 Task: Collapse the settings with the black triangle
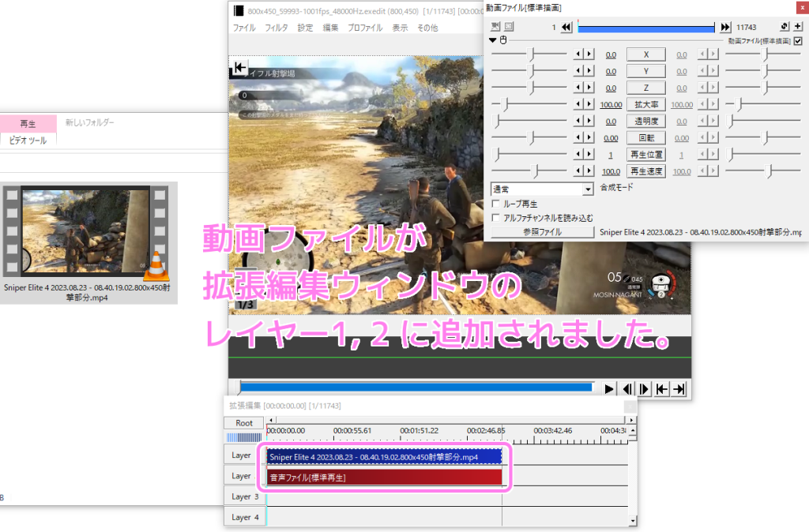pyautogui.click(x=493, y=40)
